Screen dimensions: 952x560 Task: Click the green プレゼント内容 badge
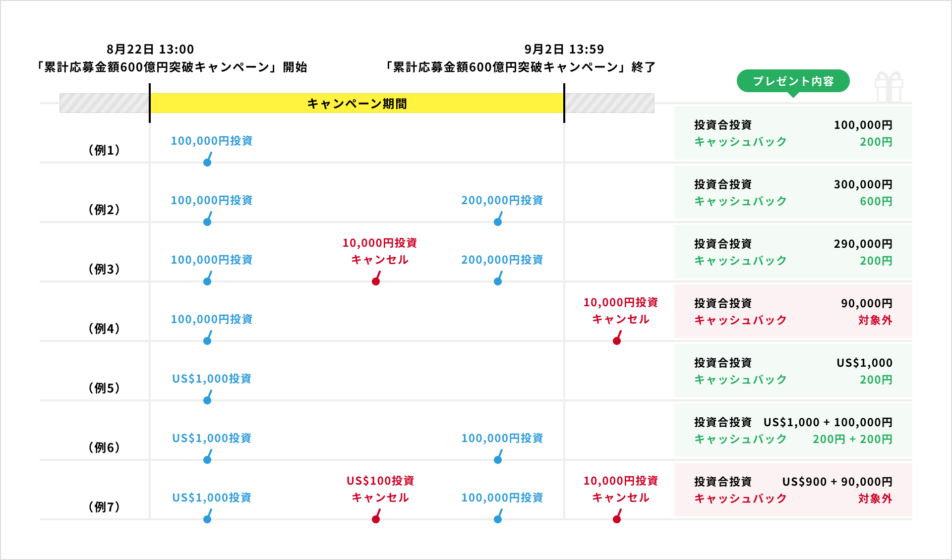pos(793,81)
